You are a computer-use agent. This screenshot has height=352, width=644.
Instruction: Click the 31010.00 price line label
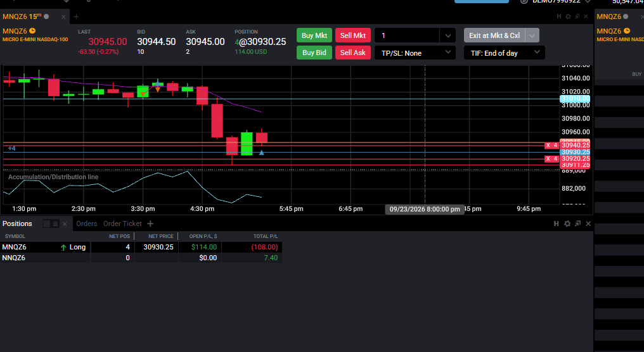click(x=575, y=99)
